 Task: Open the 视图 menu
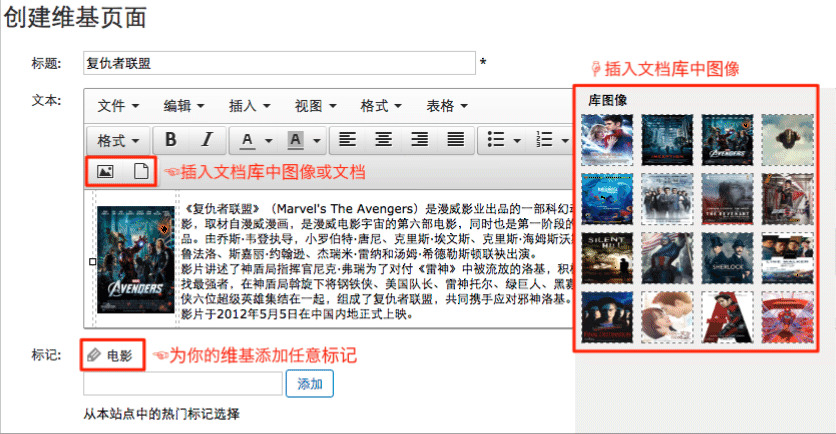[x=315, y=106]
